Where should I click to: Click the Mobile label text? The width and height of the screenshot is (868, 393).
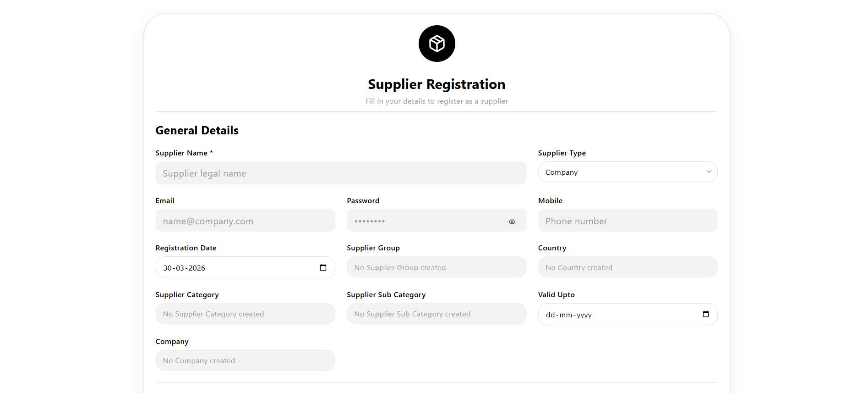[x=550, y=201]
